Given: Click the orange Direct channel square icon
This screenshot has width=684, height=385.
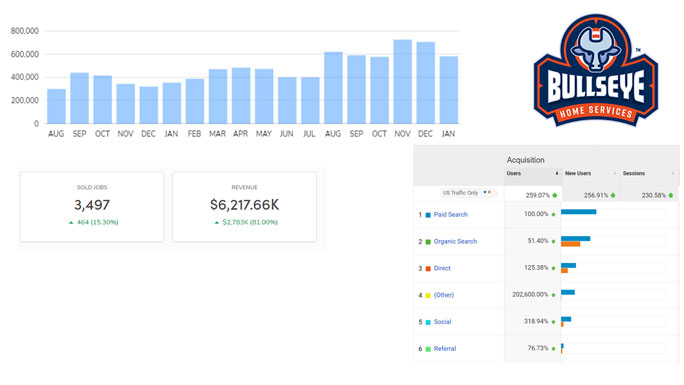Looking at the screenshot, I should pos(428,269).
